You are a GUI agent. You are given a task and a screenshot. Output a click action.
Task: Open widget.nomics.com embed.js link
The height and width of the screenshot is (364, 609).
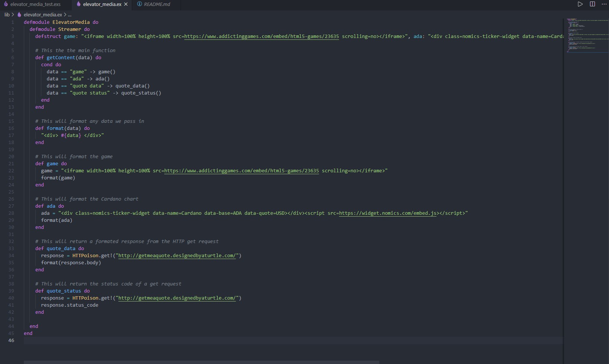point(388,213)
